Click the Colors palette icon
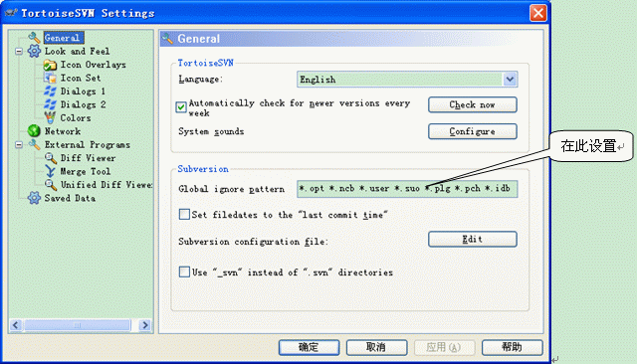The image size is (637, 364). click(50, 118)
